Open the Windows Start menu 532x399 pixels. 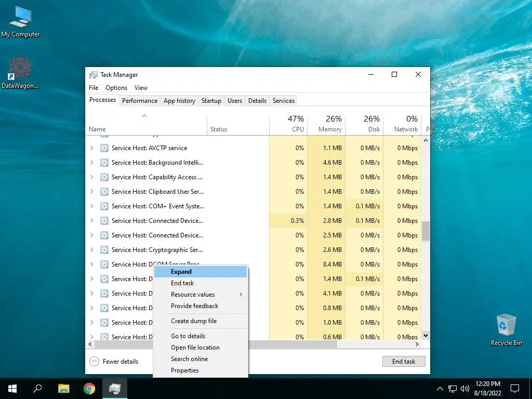12,389
